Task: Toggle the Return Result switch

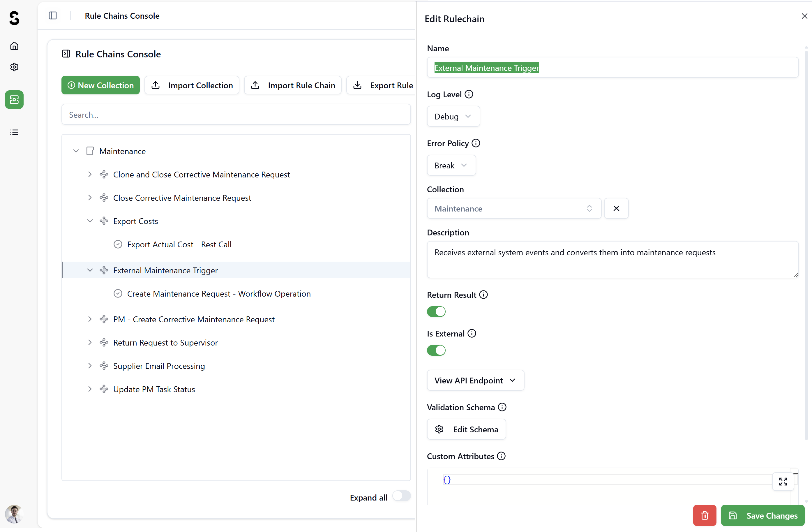Action: [x=436, y=312]
